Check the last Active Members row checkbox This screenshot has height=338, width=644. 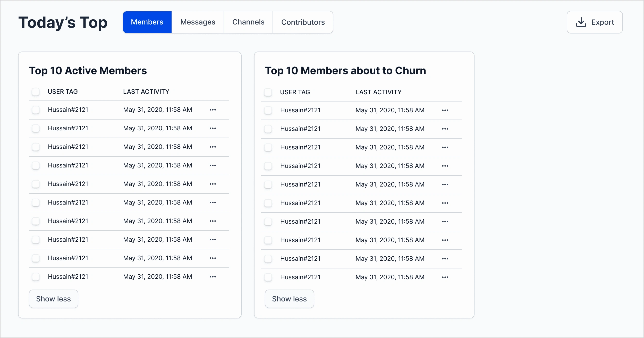tap(36, 277)
